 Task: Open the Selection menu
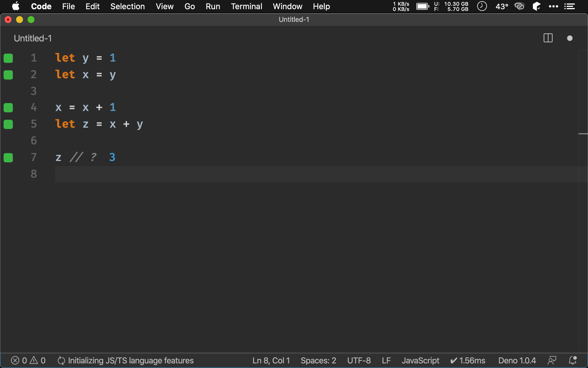[x=127, y=6]
